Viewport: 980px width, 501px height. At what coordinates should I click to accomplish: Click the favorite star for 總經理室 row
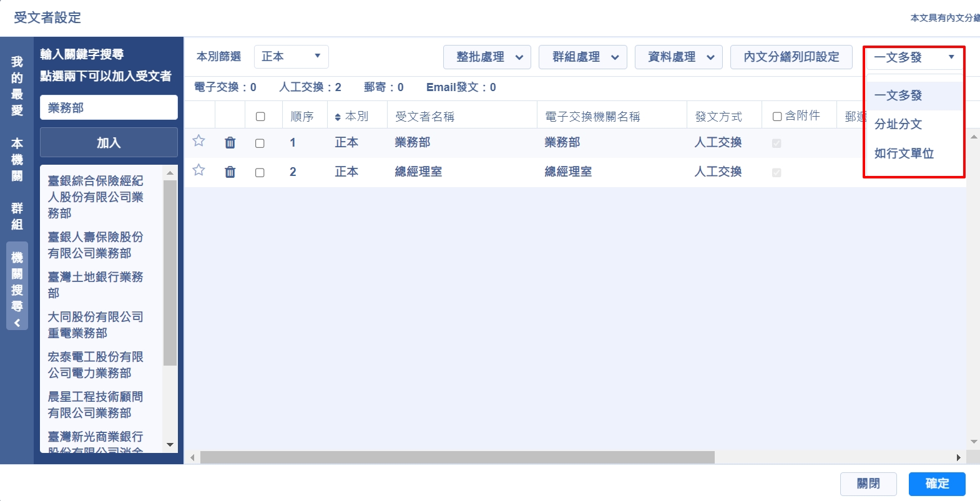coord(198,170)
